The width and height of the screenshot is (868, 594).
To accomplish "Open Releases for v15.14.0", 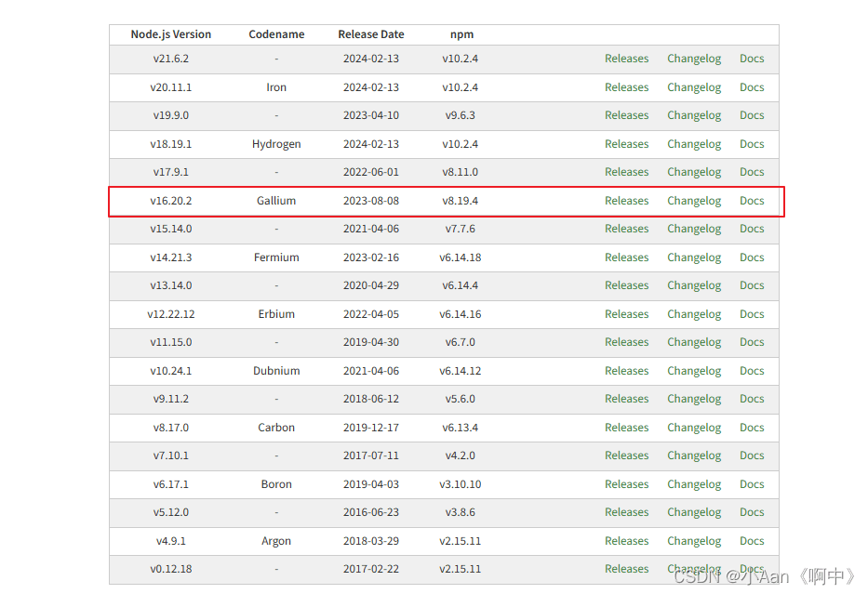I will click(x=626, y=229).
